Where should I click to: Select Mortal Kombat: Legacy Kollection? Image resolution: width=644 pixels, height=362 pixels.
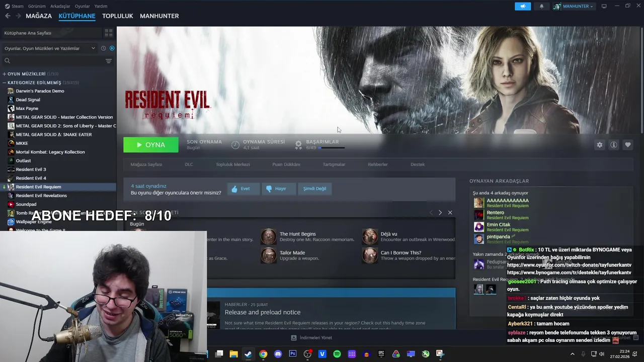(x=50, y=152)
